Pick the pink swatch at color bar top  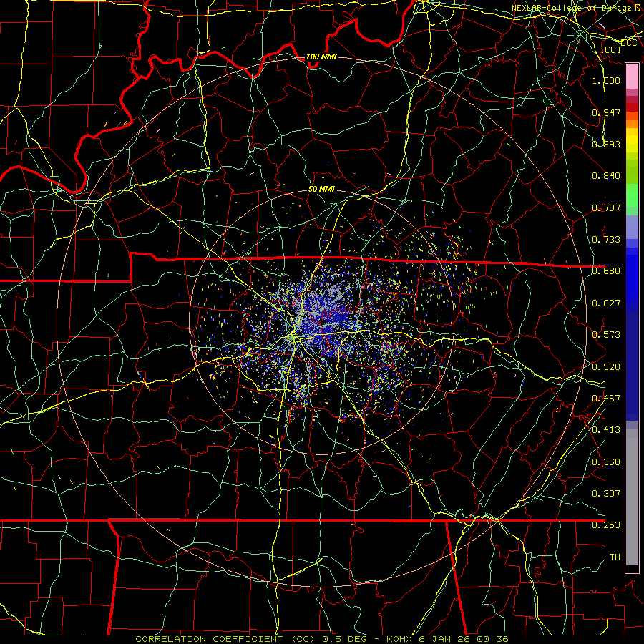(x=632, y=76)
